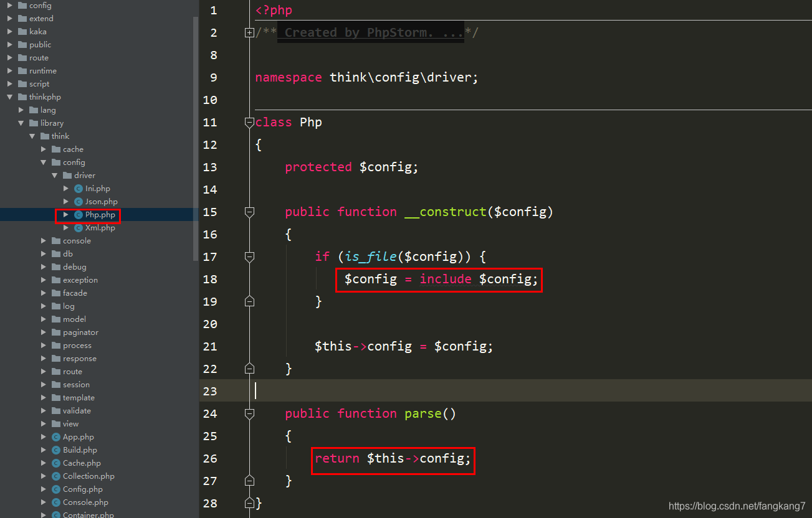The image size is (812, 518).
Task: Click the facade folder icon
Action: pyautogui.click(x=55, y=293)
